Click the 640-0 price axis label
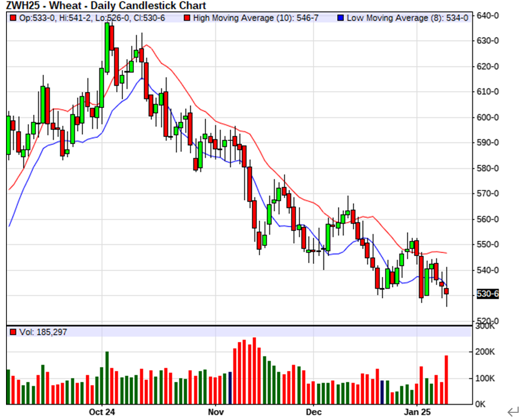This screenshot has width=520, height=420. coord(488,15)
